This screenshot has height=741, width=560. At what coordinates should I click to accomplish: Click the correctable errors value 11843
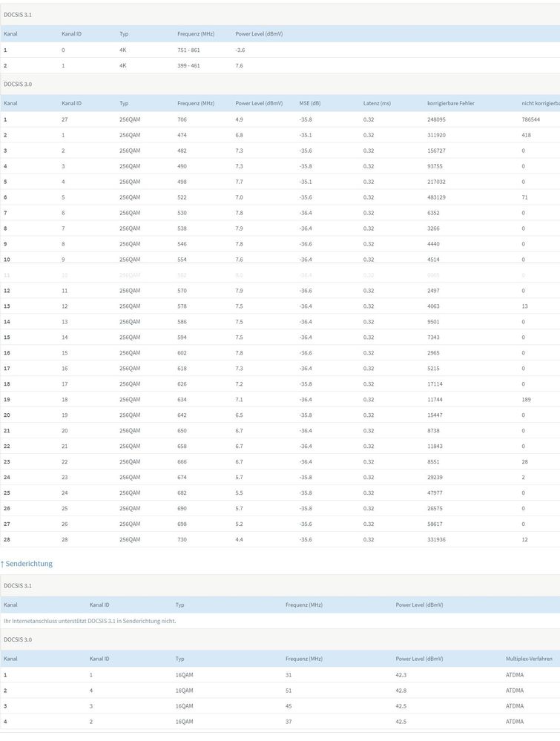point(435,447)
